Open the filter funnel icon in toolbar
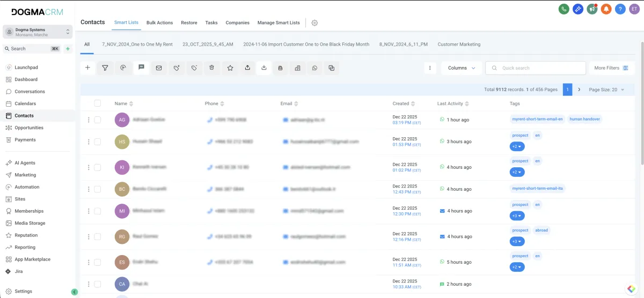Viewport: 644px width, 298px height. point(105,68)
